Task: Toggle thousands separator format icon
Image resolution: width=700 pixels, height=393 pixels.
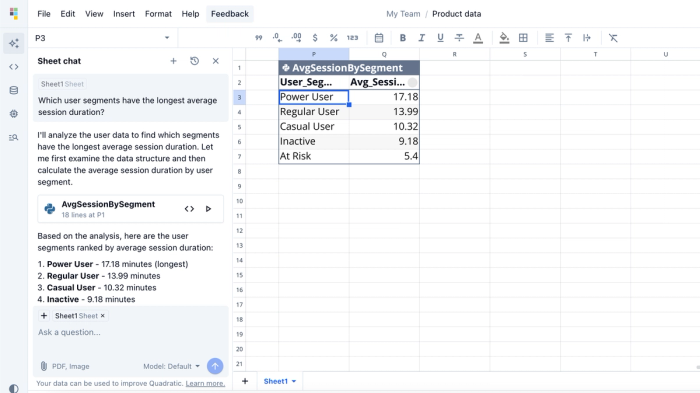Action: coord(258,38)
